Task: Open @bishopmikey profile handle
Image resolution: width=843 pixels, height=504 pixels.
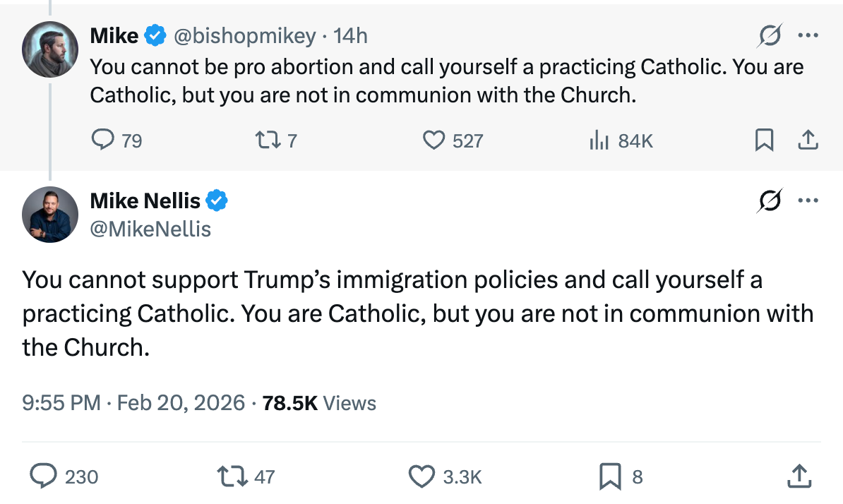Action: 244,35
